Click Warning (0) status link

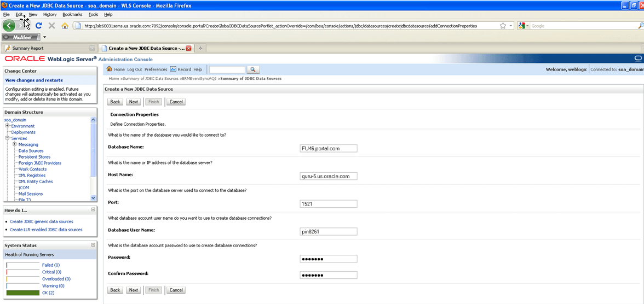[53, 286]
